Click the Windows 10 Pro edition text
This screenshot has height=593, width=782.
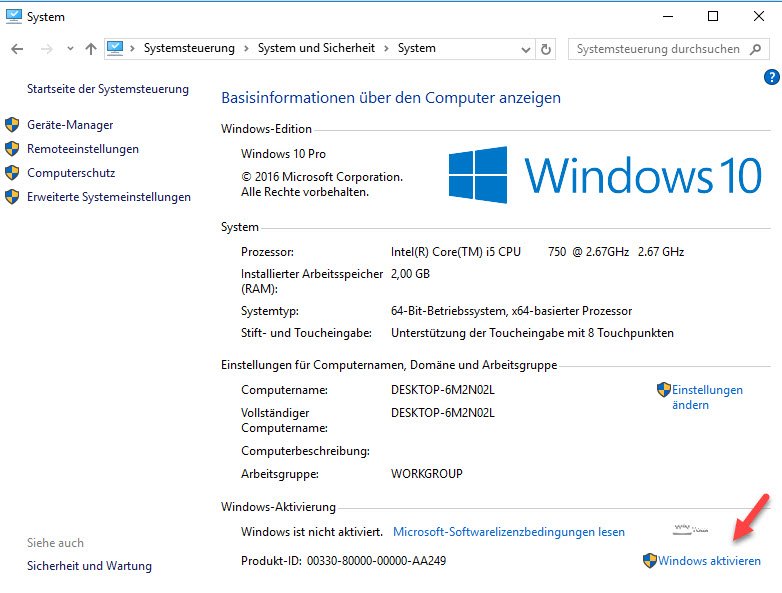coord(283,154)
